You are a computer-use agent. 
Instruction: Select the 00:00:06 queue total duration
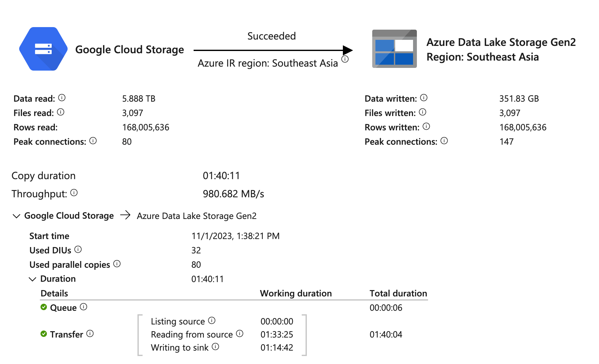[x=386, y=308]
